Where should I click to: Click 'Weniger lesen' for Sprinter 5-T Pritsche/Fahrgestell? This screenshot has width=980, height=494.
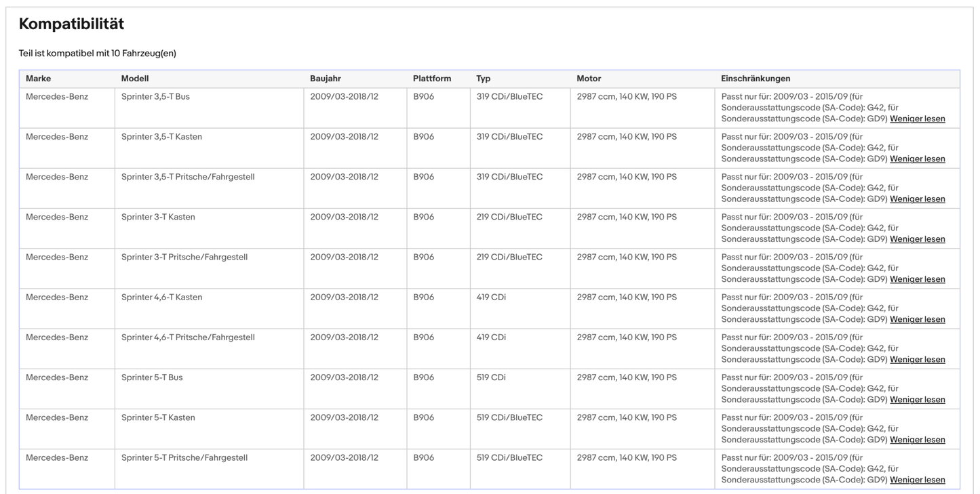(917, 480)
